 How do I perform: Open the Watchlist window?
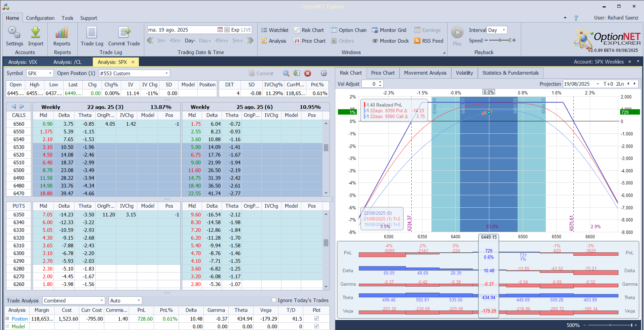275,30
